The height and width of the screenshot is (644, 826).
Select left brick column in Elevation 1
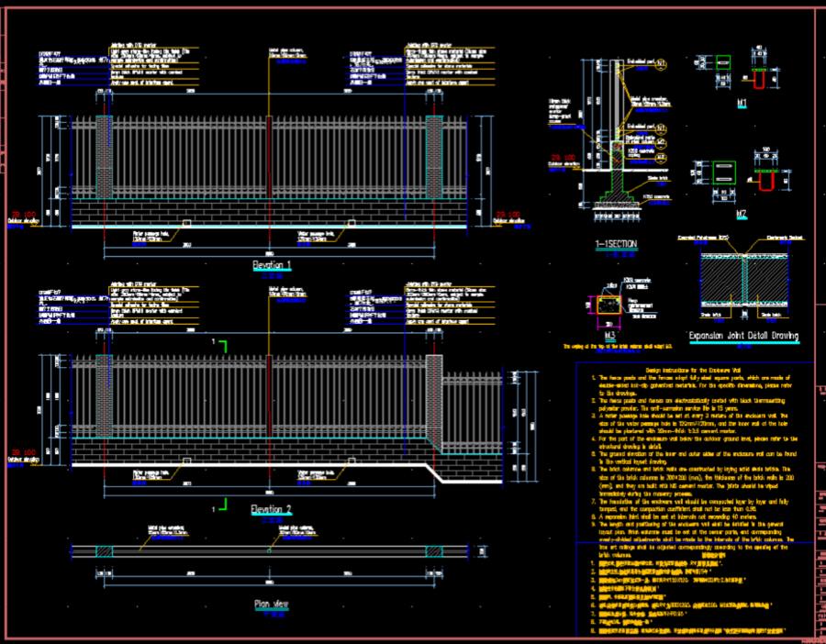tap(104, 158)
